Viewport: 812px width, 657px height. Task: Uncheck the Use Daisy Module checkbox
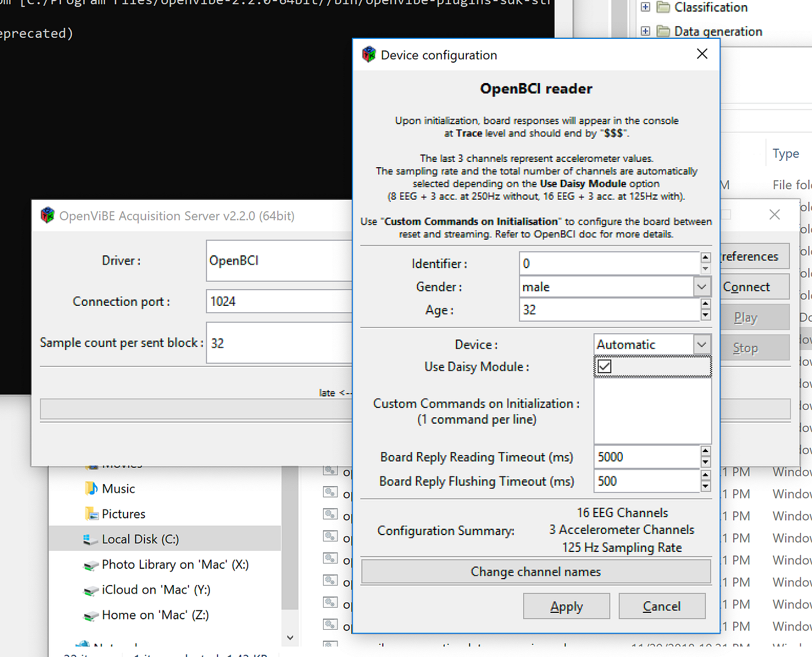(603, 366)
